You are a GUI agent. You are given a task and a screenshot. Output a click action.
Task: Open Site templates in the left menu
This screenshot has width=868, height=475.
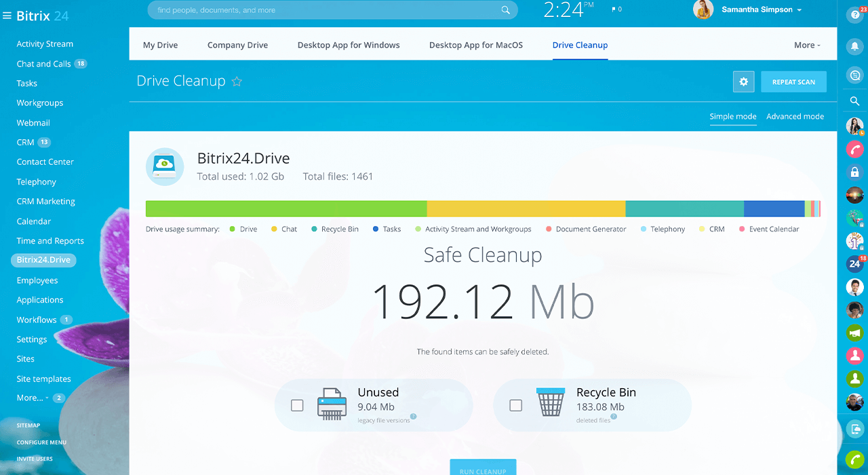click(x=44, y=379)
